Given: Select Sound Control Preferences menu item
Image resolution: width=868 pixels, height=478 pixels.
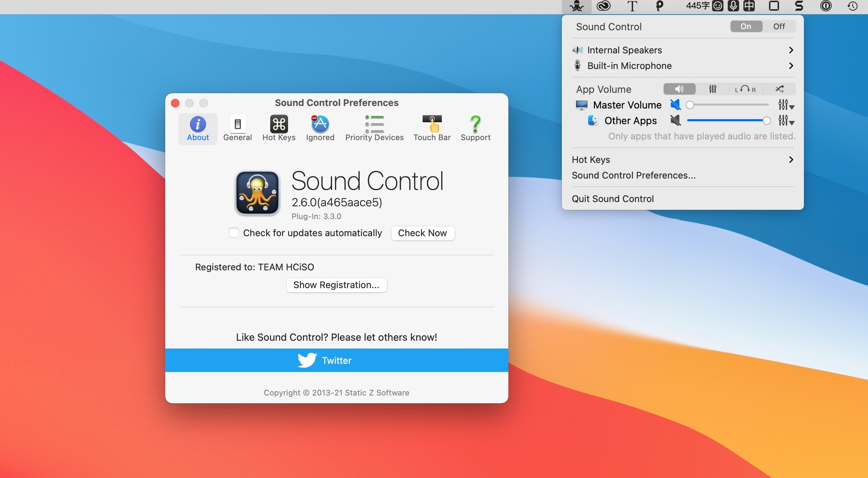Looking at the screenshot, I should point(634,175).
